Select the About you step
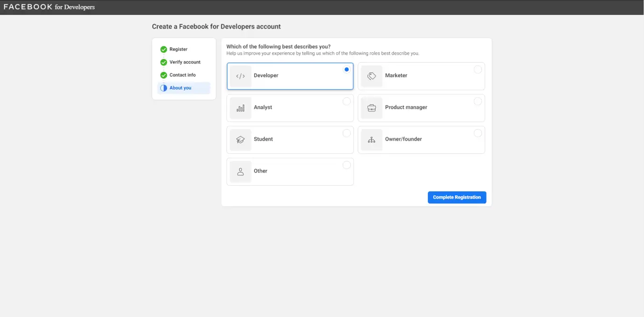 click(180, 88)
